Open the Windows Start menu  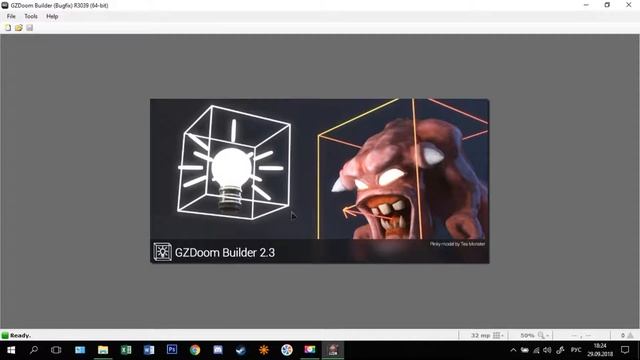tap(11, 350)
